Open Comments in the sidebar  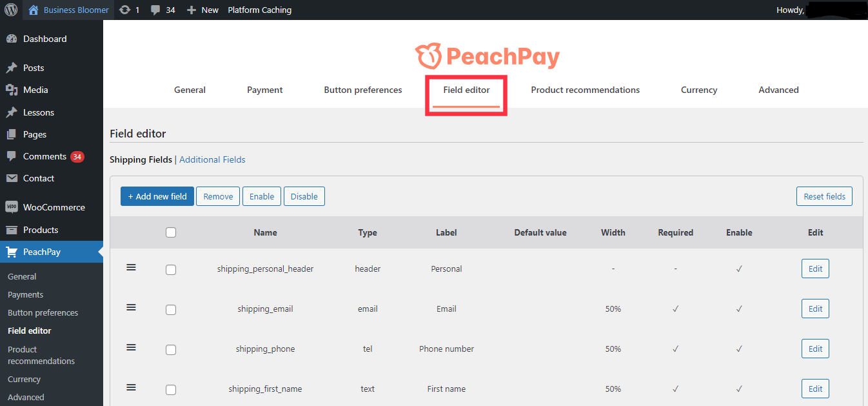(x=44, y=156)
